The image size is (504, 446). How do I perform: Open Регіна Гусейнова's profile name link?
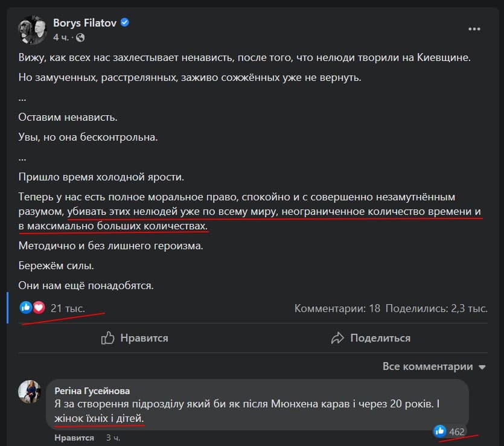92,390
